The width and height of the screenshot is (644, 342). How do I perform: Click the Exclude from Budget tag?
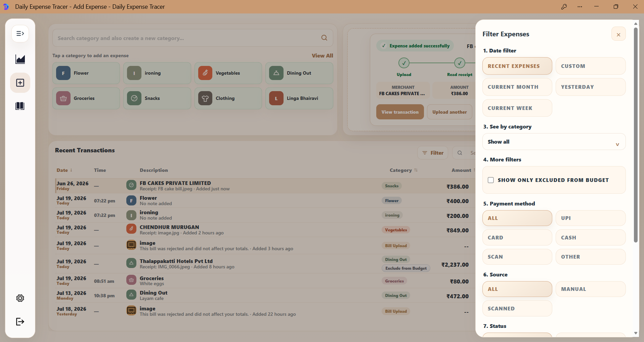[406, 268]
